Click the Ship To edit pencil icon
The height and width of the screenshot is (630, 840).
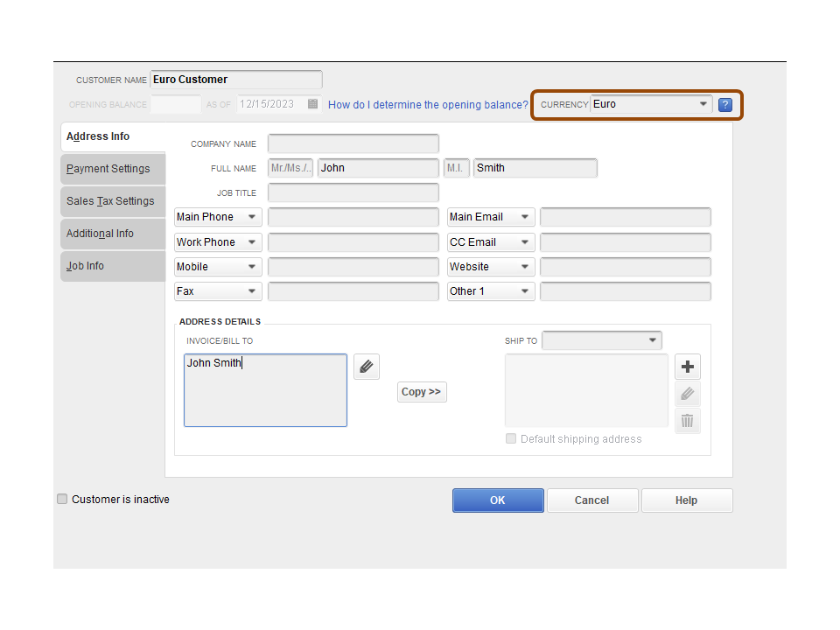coord(688,395)
